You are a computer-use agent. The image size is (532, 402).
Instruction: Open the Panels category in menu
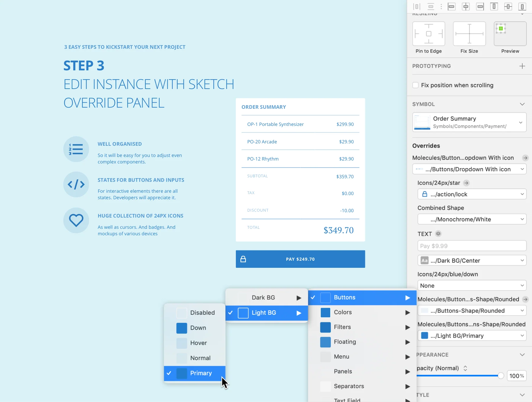(362, 372)
